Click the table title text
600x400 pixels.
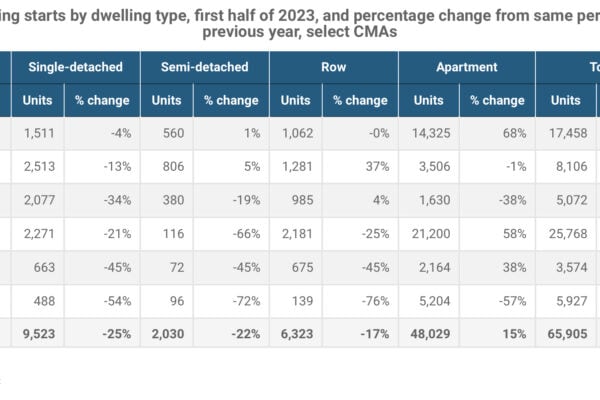click(300, 19)
